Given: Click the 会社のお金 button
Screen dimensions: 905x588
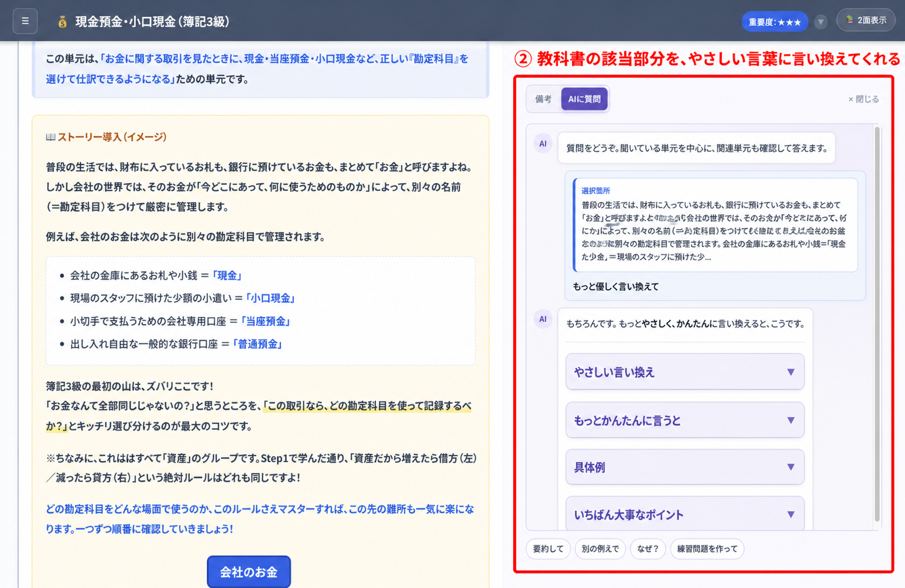Looking at the screenshot, I should pyautogui.click(x=249, y=572).
